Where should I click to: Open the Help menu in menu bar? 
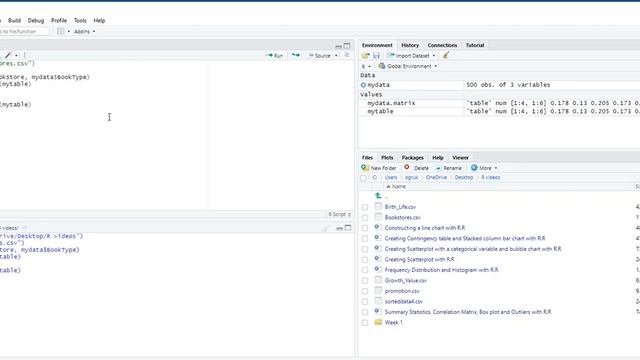pos(99,20)
